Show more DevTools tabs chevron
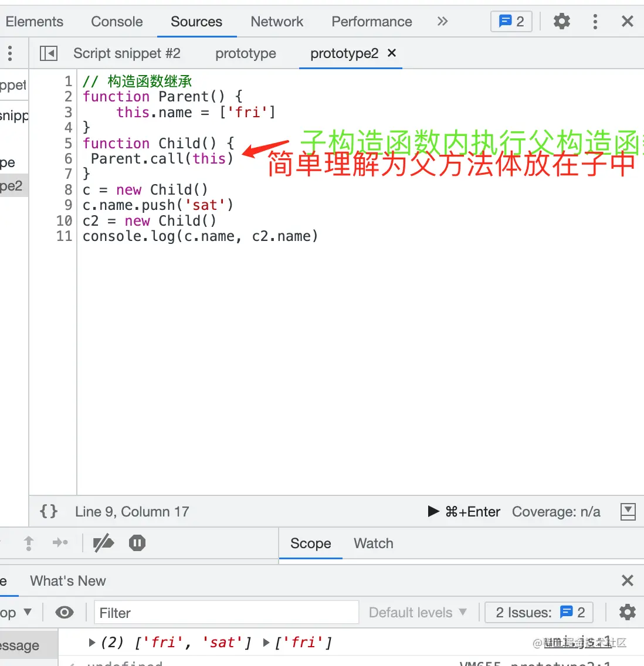The height and width of the screenshot is (666, 644). pos(443,21)
